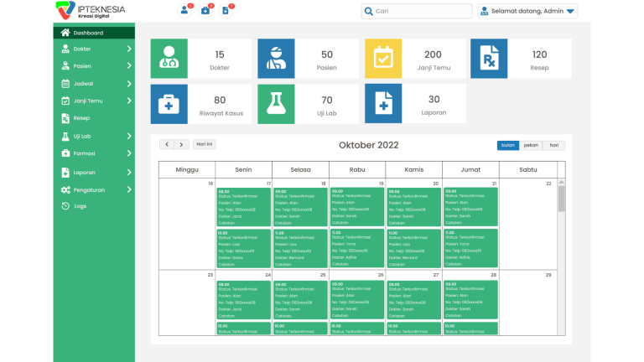Open the Resep prescription card icon
Viewport: 644px width, 362px height.
click(489, 59)
